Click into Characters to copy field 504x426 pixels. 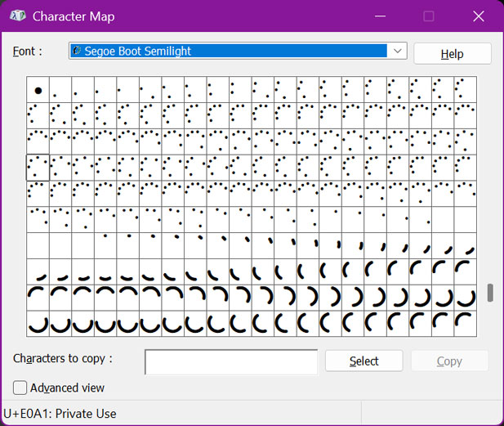pos(231,362)
